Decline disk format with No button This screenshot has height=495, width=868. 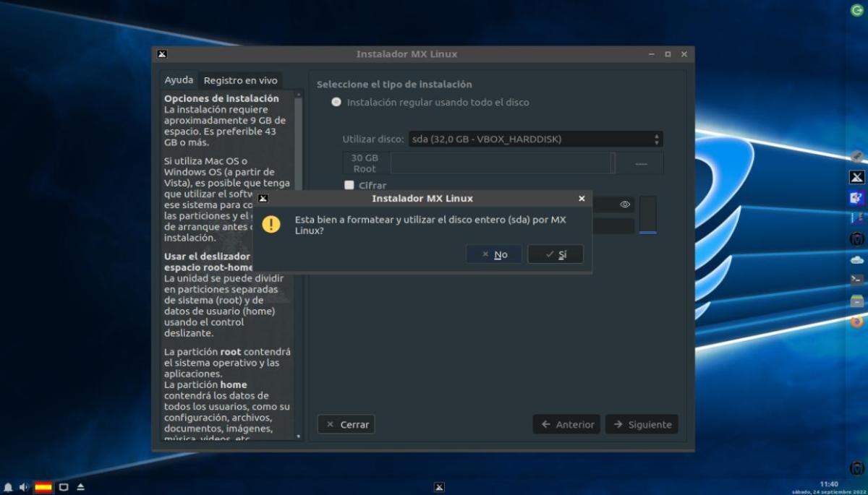click(x=494, y=254)
